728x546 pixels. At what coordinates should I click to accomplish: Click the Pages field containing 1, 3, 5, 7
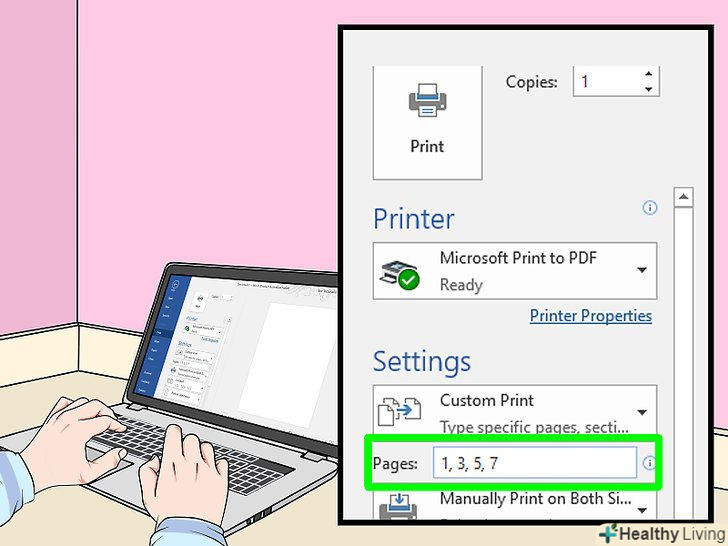point(534,463)
